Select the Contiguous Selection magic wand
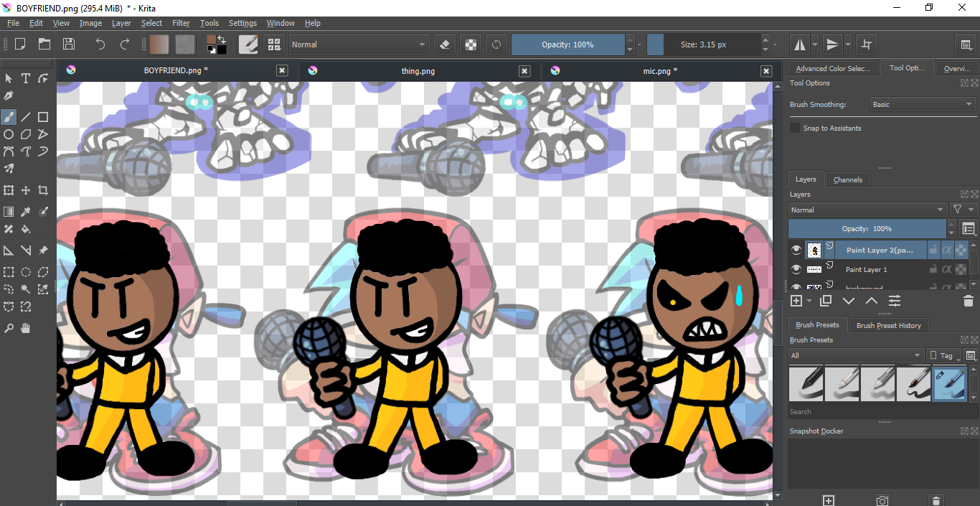This screenshot has width=980, height=506. point(26,289)
